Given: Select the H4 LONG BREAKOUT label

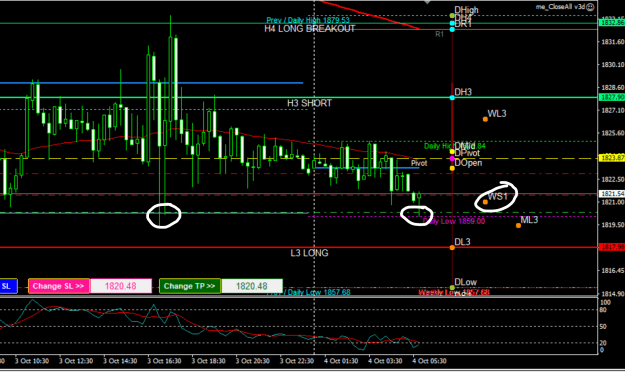Looking at the screenshot, I should pos(310,29).
